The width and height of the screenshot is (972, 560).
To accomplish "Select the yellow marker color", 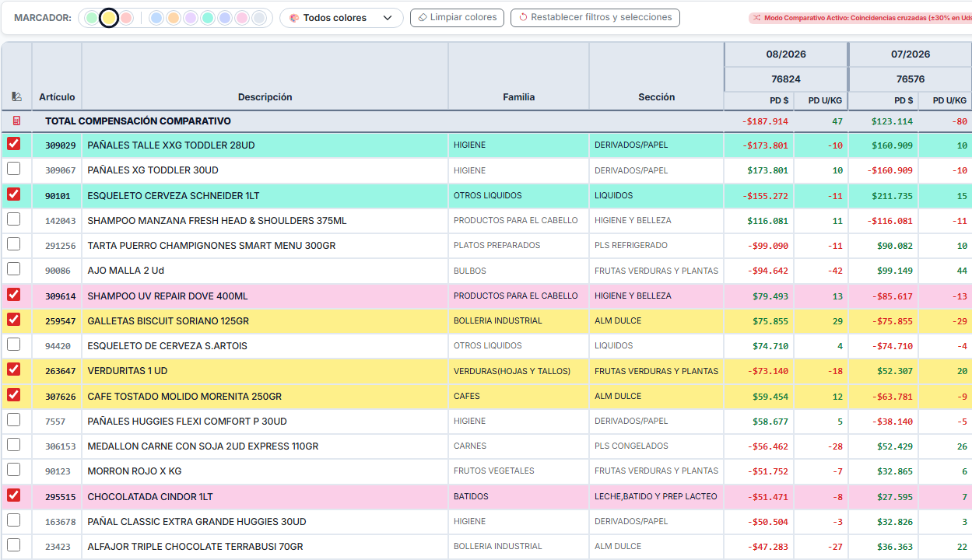I will pyautogui.click(x=110, y=18).
